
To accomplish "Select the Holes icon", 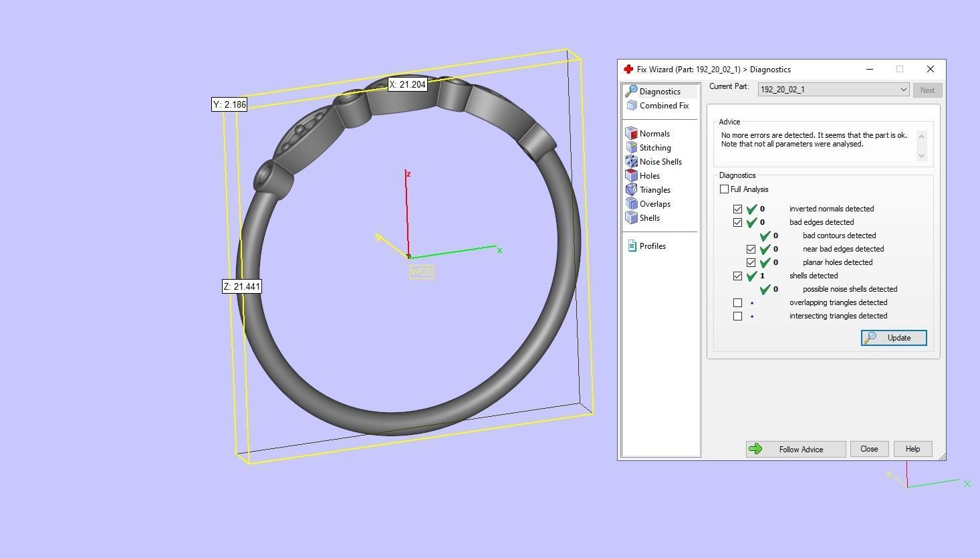I will click(x=631, y=176).
